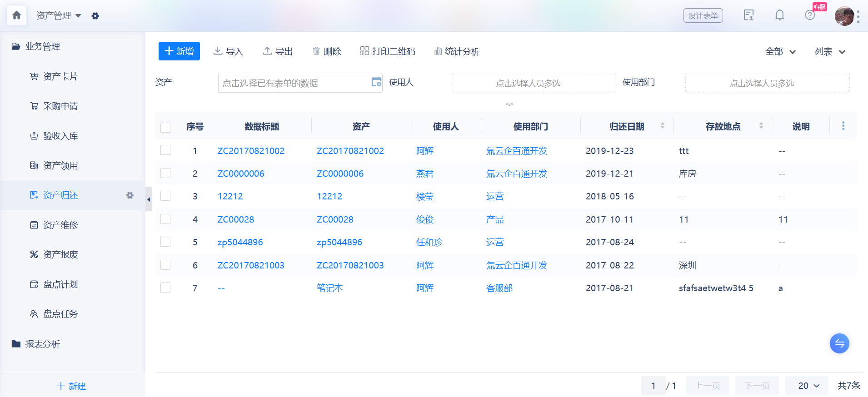The image size is (868, 397).
Task: Sort by 归还日期 column arrows
Action: [x=663, y=126]
